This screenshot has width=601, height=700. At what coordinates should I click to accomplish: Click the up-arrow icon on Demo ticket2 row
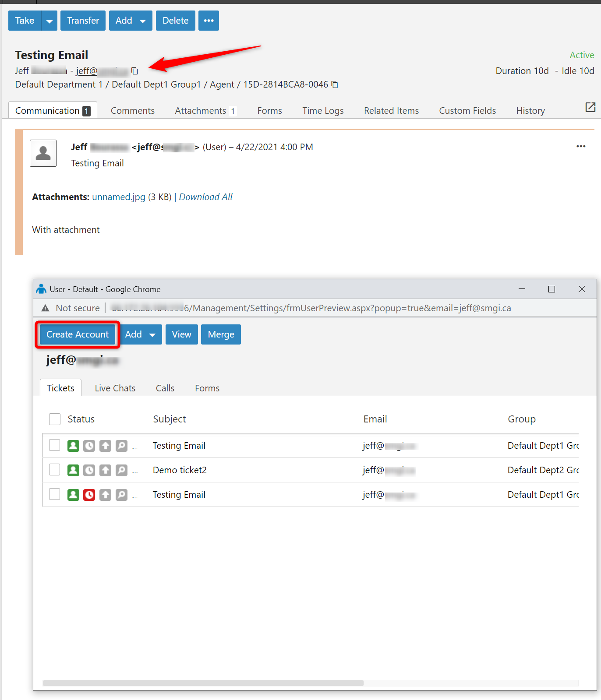click(x=105, y=470)
